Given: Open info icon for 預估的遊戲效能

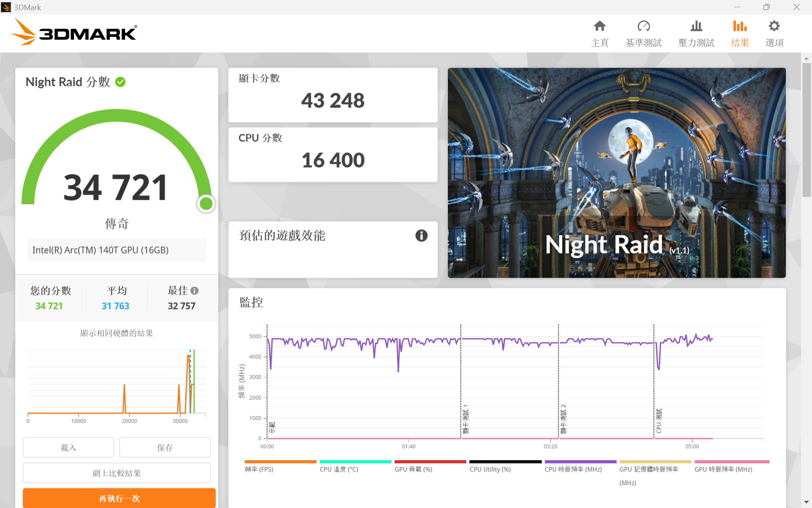Looking at the screenshot, I should pos(421,235).
